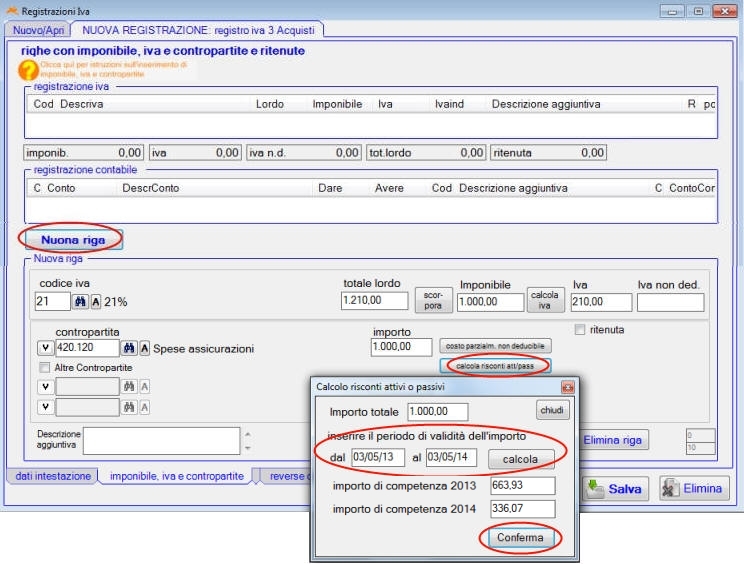Tick the Altre Contropartite checkbox

(x=45, y=368)
